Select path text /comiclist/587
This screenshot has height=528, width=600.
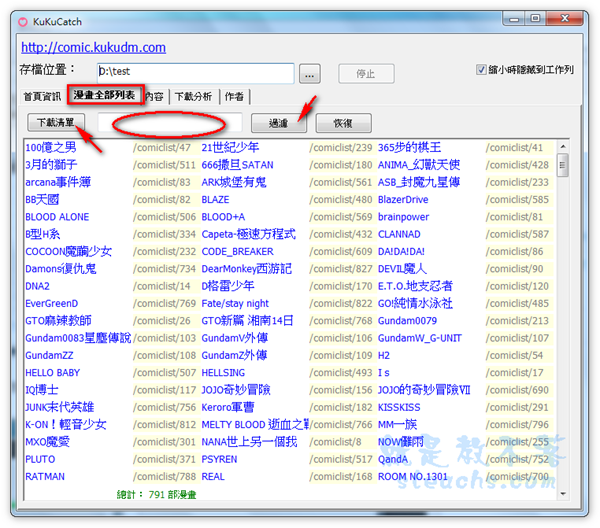click(517, 234)
